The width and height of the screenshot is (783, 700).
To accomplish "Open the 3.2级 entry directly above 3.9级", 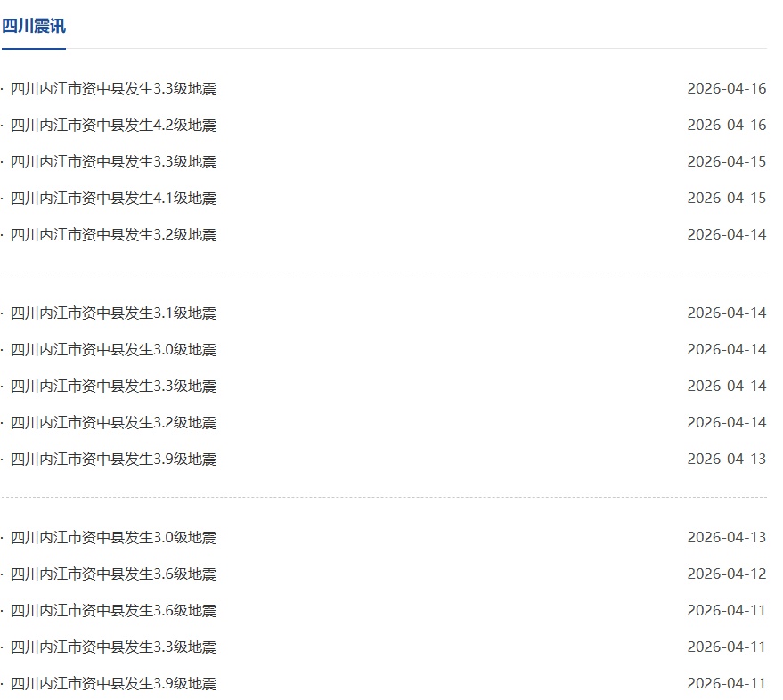I will pyautogui.click(x=113, y=423).
